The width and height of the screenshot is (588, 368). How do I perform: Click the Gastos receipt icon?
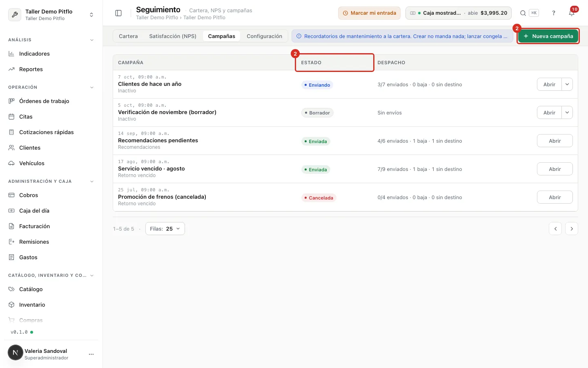[11, 257]
